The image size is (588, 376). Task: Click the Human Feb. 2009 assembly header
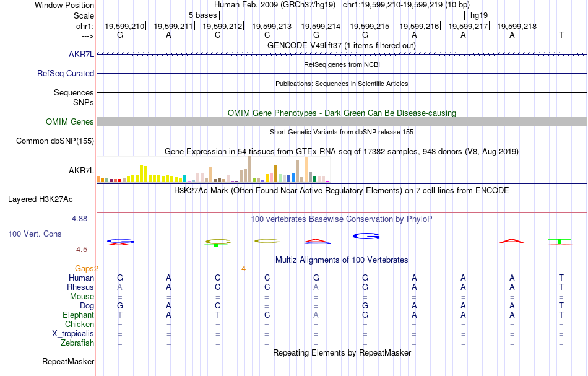pos(275,5)
